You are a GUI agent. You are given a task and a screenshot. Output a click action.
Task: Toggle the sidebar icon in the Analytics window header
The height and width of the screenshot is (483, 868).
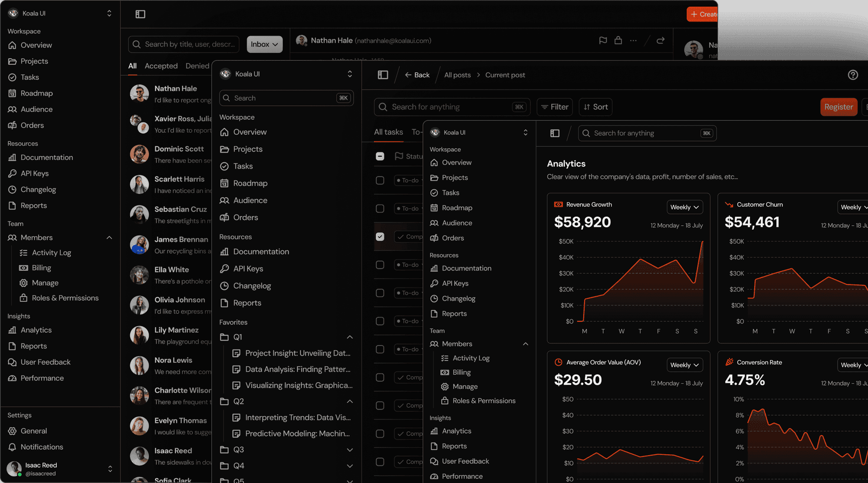[x=555, y=133]
